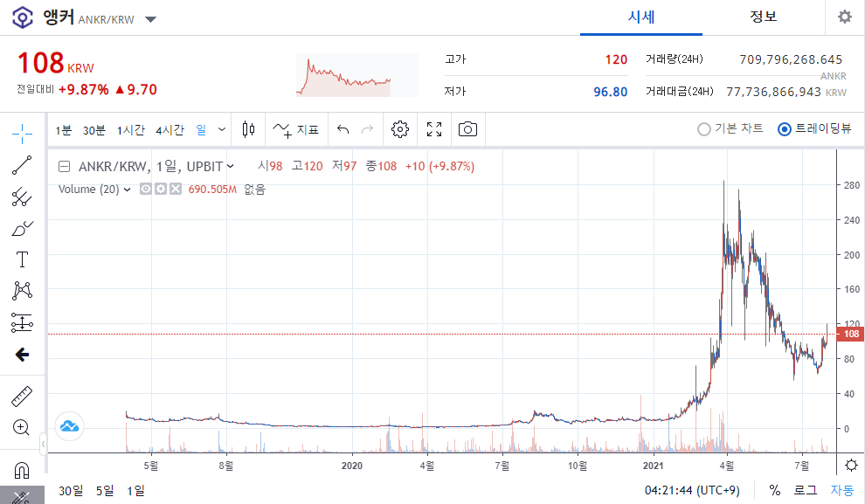865x504 pixels.
Task: Switch chart to fullscreen mode
Action: coord(434,129)
